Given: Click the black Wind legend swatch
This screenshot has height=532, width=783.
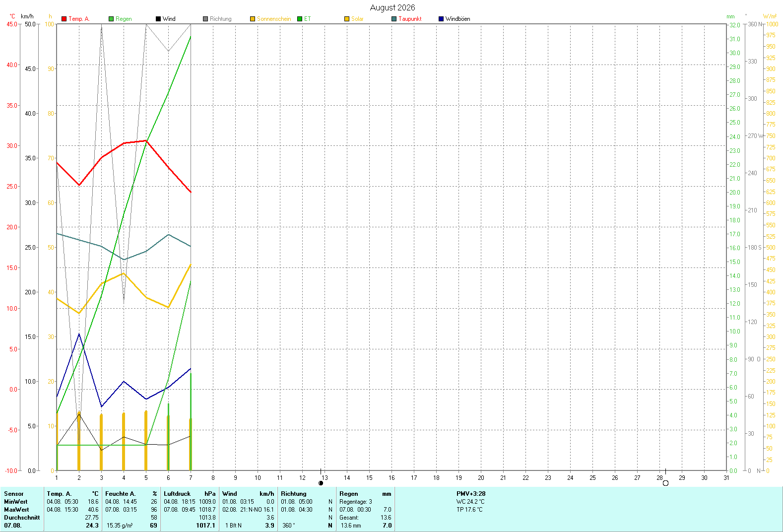Looking at the screenshot, I should (158, 19).
